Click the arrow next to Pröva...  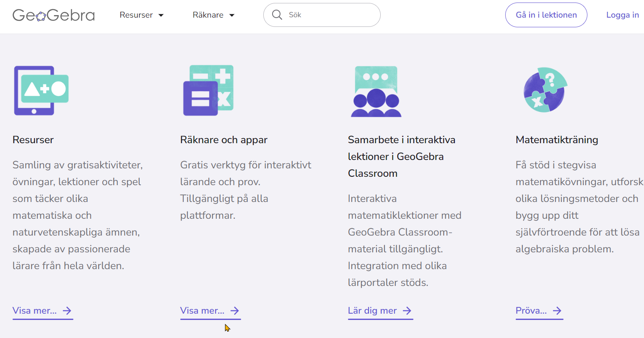point(557,311)
